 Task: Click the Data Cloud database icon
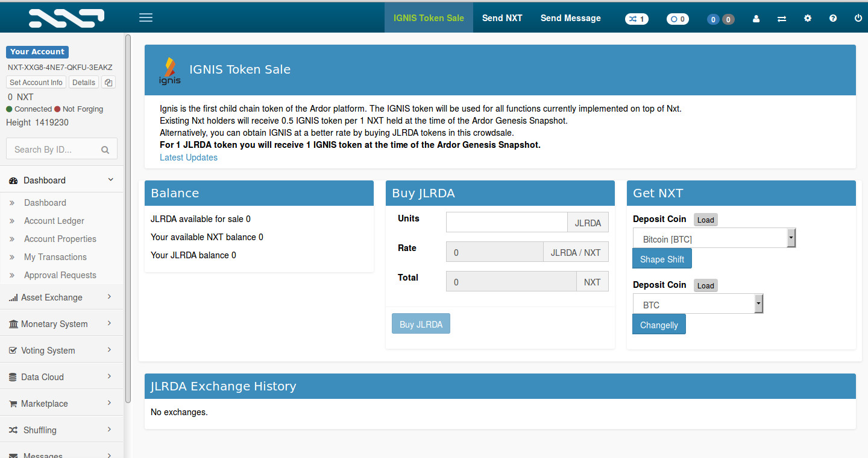tap(13, 377)
